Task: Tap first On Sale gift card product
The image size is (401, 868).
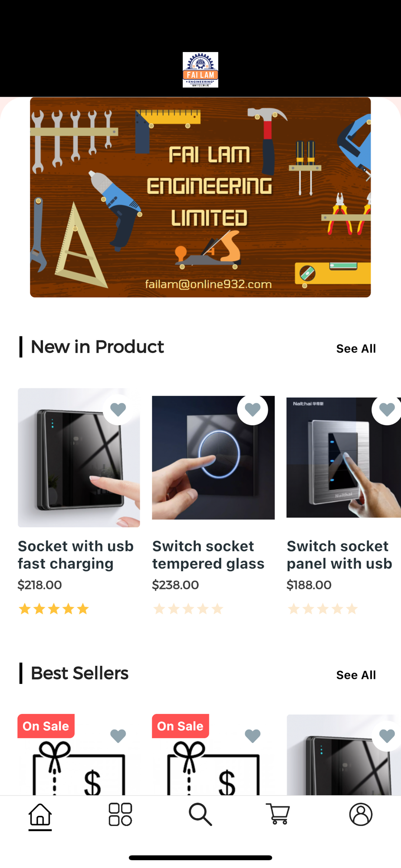Action: coord(79,755)
